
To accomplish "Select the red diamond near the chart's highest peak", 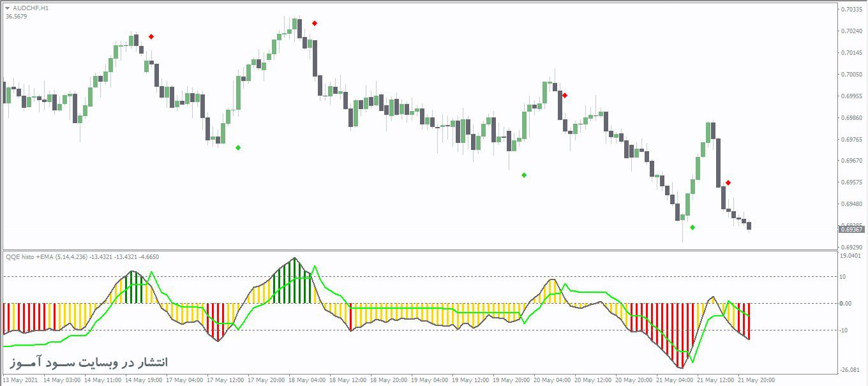I will [x=314, y=23].
